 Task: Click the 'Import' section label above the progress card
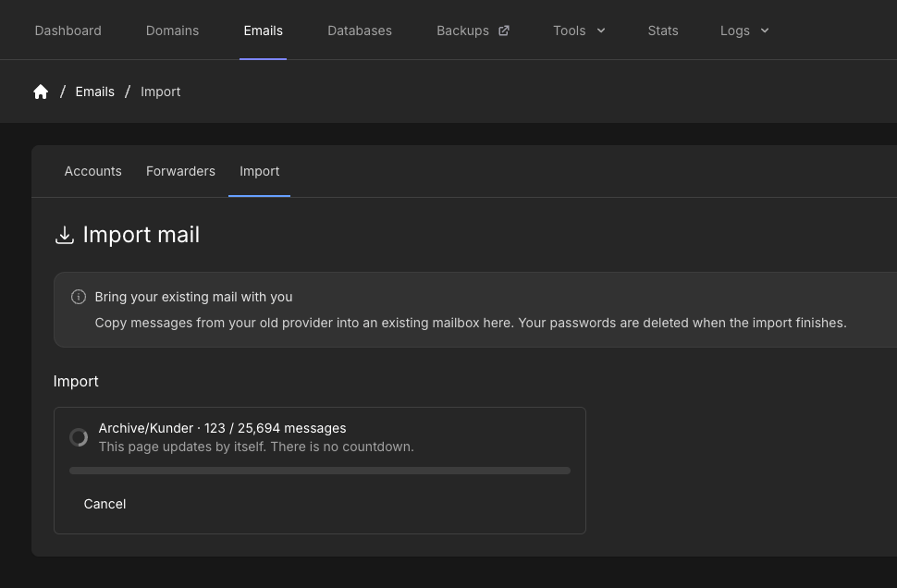pyautogui.click(x=76, y=382)
